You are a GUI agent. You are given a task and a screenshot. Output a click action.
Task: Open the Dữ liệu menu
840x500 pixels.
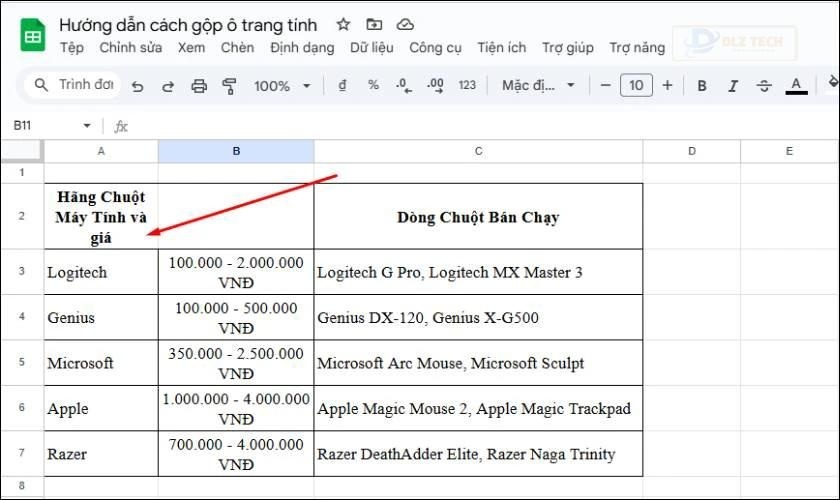(372, 48)
